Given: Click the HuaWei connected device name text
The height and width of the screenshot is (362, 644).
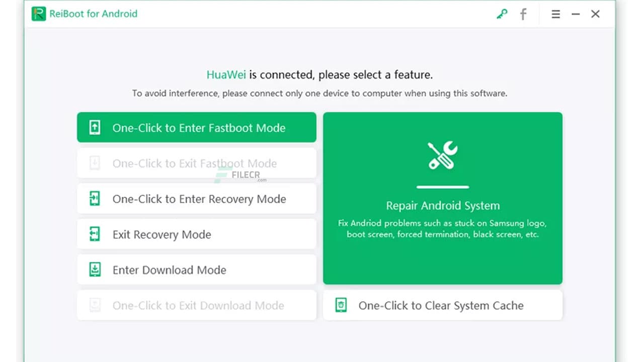Looking at the screenshot, I should click(226, 74).
